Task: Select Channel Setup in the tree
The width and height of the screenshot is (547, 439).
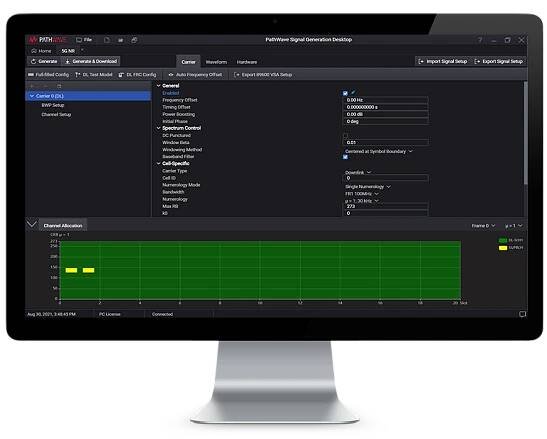Action: tap(56, 114)
